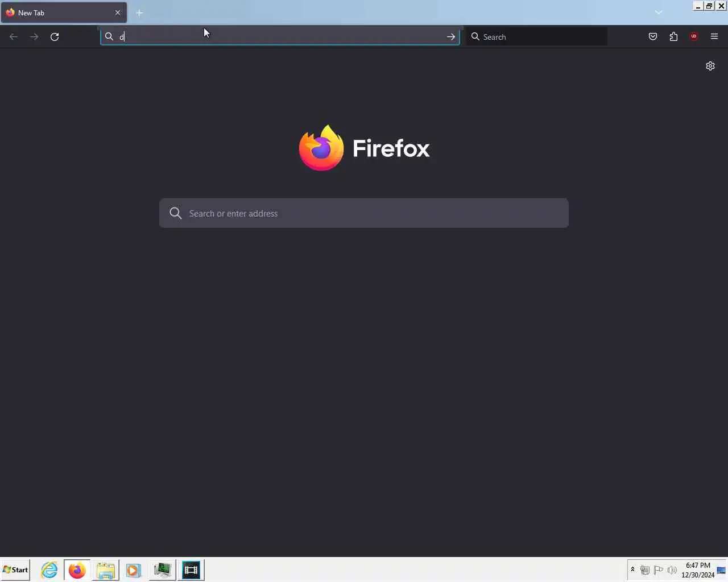Click the forward navigation arrow
The height and width of the screenshot is (582, 728).
click(34, 37)
